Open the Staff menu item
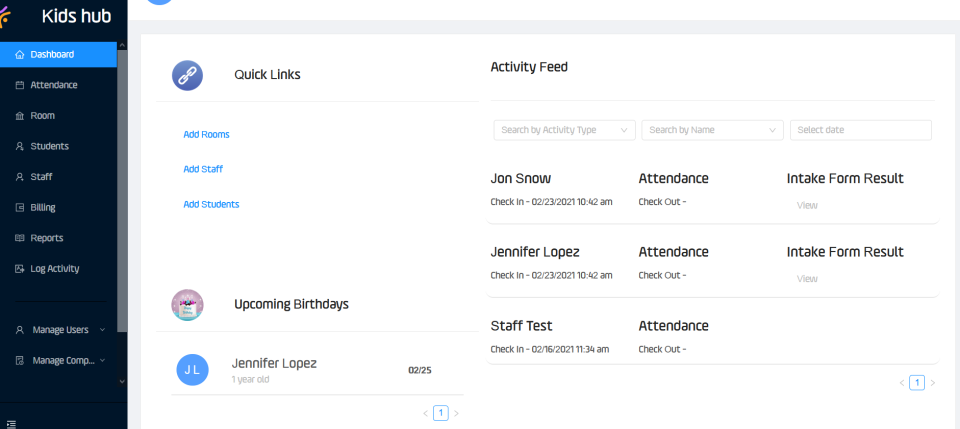Viewport: 960px width, 429px height. pyautogui.click(x=42, y=177)
